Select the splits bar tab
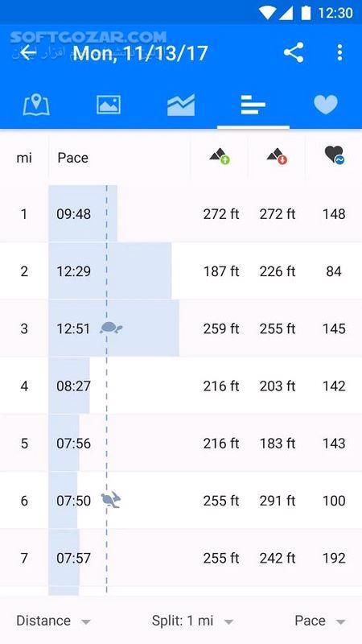Image resolution: width=362 pixels, height=644 pixels. pos(253,105)
